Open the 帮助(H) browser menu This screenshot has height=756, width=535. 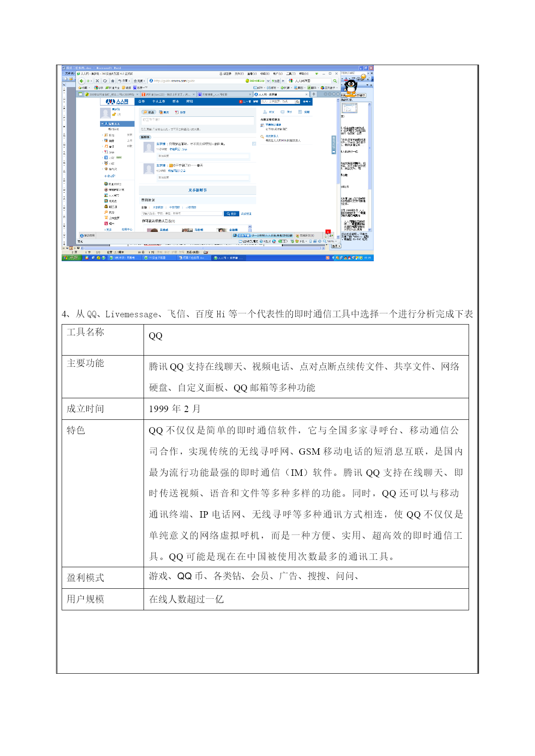[304, 74]
